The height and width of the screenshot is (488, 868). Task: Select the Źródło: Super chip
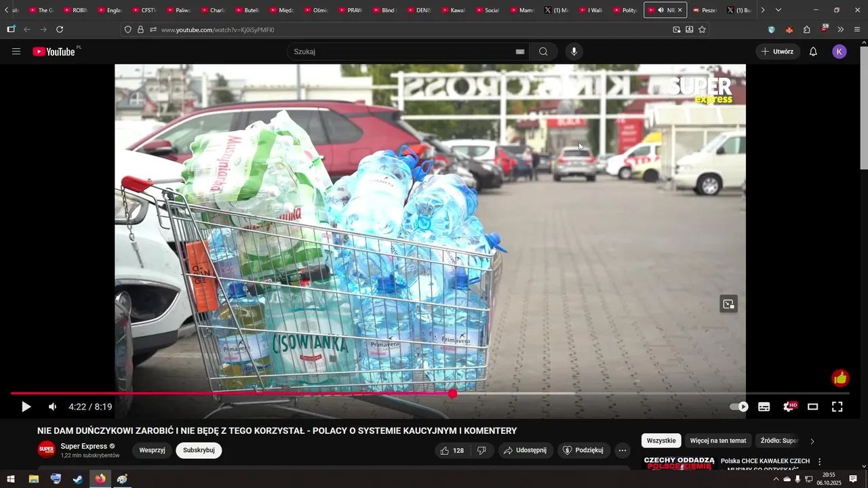[780, 441]
